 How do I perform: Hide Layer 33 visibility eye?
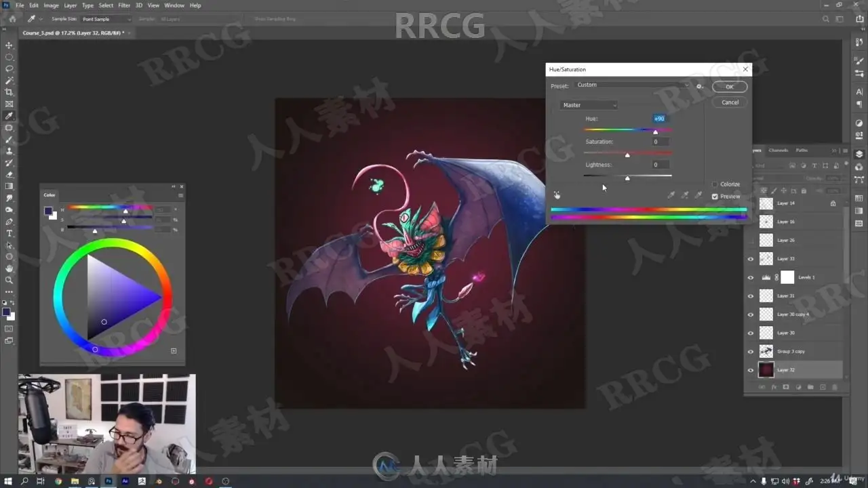point(750,259)
